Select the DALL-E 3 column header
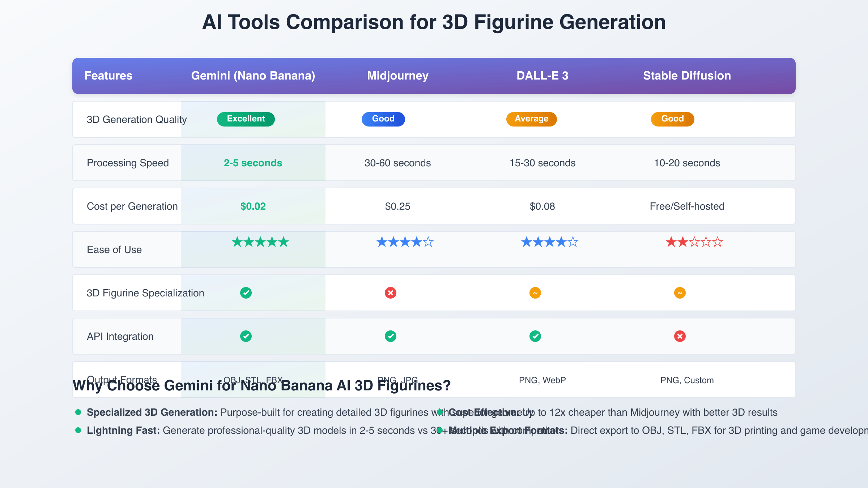 [542, 76]
